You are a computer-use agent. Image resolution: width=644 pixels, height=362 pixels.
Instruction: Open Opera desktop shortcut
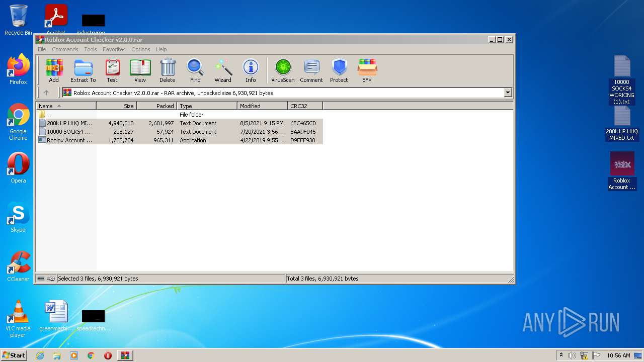tap(18, 168)
